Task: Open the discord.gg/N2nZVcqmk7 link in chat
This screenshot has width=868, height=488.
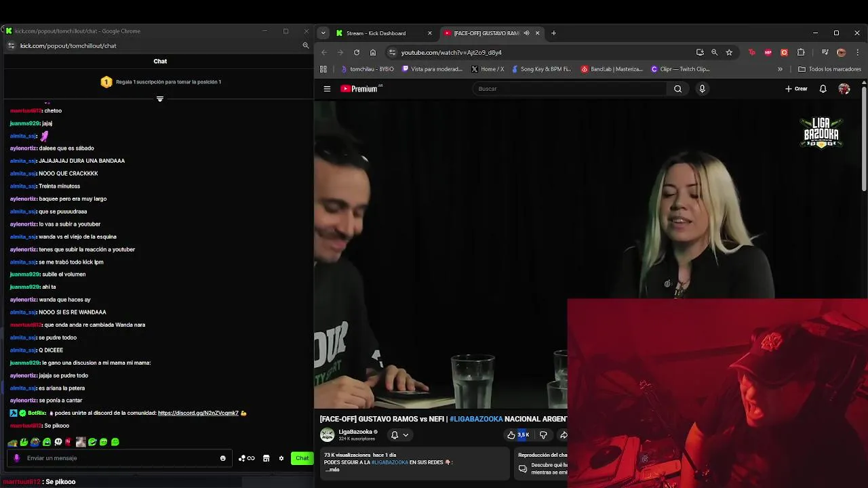Action: pos(198,413)
